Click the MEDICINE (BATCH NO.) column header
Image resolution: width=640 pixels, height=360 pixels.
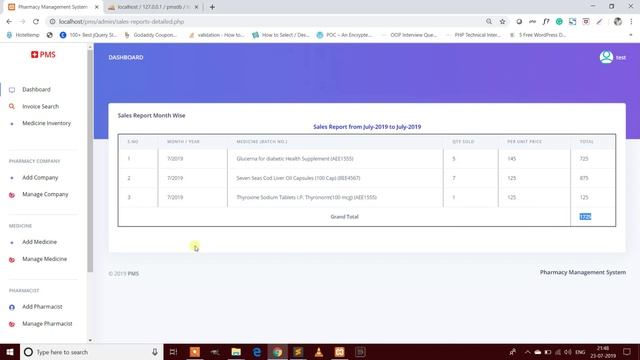pos(262,142)
